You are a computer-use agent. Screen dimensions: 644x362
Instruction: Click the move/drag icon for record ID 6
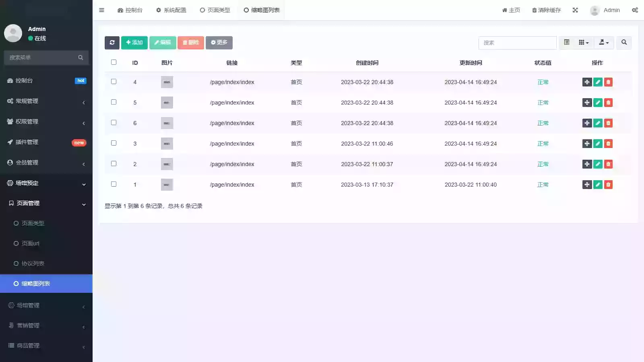pos(587,123)
